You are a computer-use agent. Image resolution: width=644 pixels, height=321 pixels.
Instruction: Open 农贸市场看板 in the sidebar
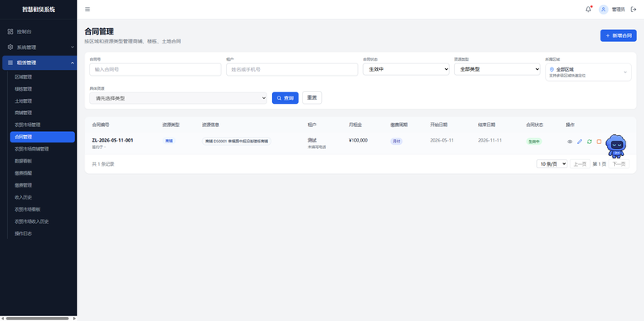click(27, 209)
